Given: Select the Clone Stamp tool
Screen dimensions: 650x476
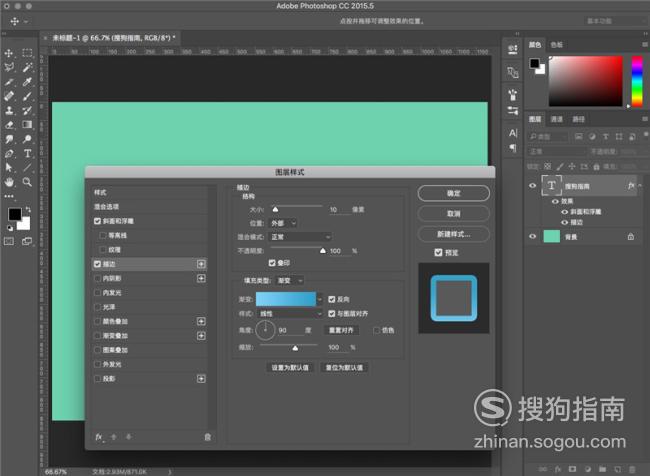Looking at the screenshot, I should pos(9,110).
